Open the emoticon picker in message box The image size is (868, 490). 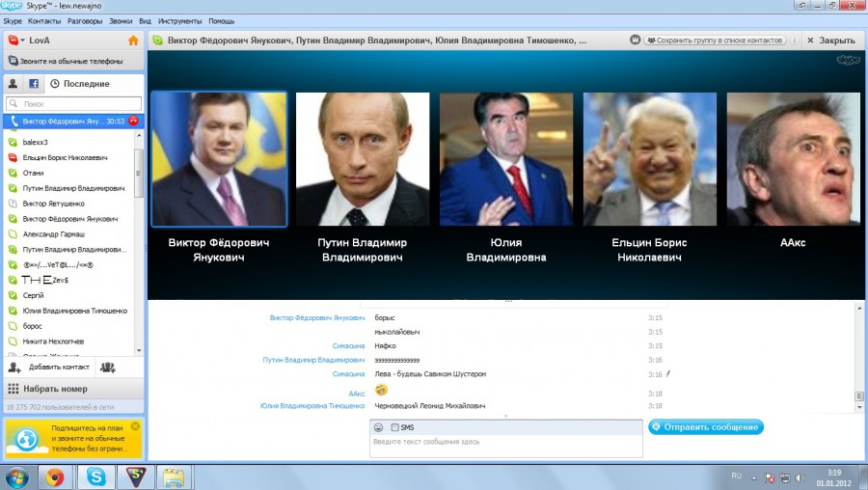click(379, 427)
